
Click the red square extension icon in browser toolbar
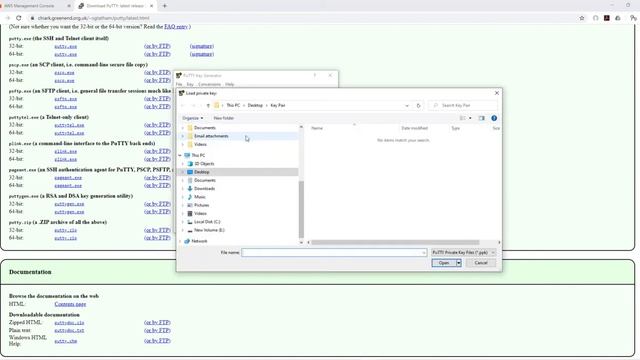607,18
